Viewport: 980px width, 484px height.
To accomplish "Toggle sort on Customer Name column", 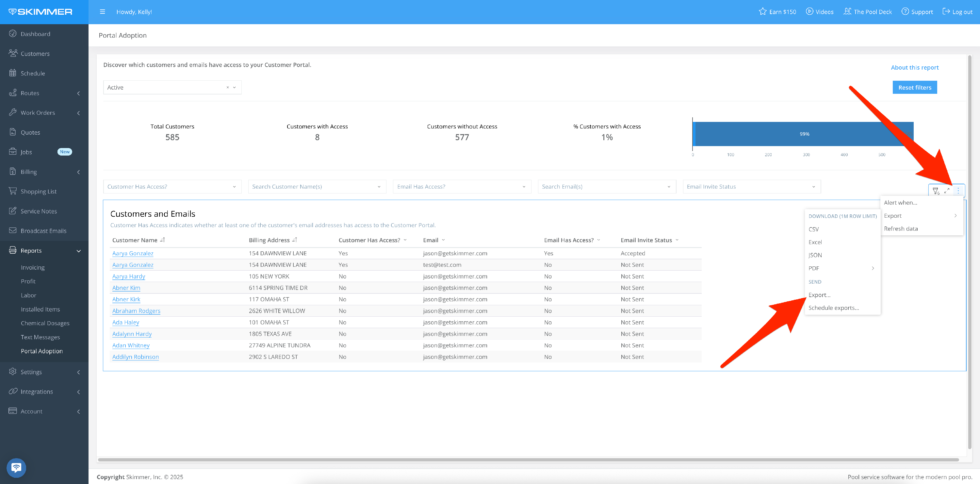I will point(162,240).
